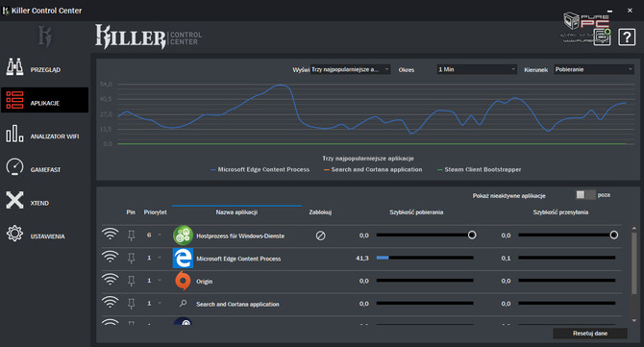Adjust Hostprozess upload speed slider handle
This screenshot has height=347, width=644.
(613, 235)
